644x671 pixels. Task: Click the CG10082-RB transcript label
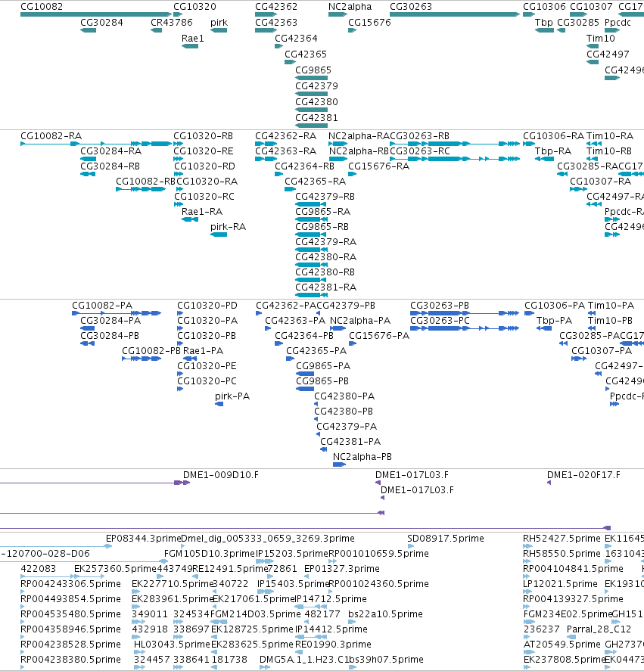point(146,182)
